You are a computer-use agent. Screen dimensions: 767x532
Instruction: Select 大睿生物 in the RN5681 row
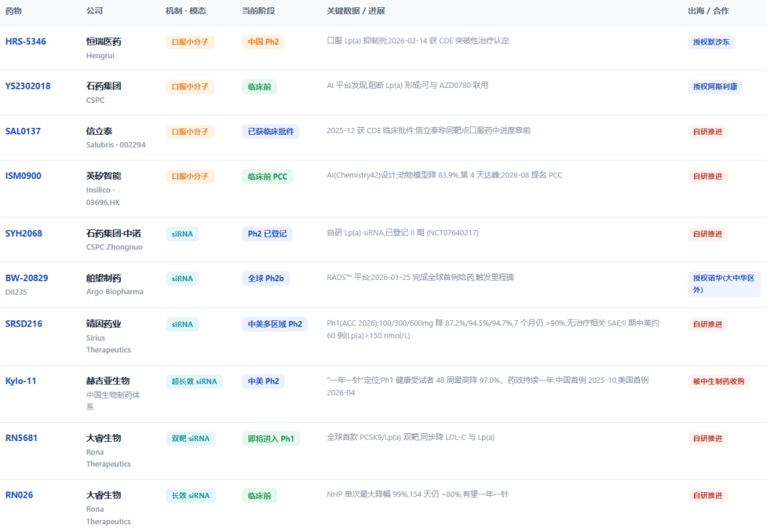tap(104, 438)
